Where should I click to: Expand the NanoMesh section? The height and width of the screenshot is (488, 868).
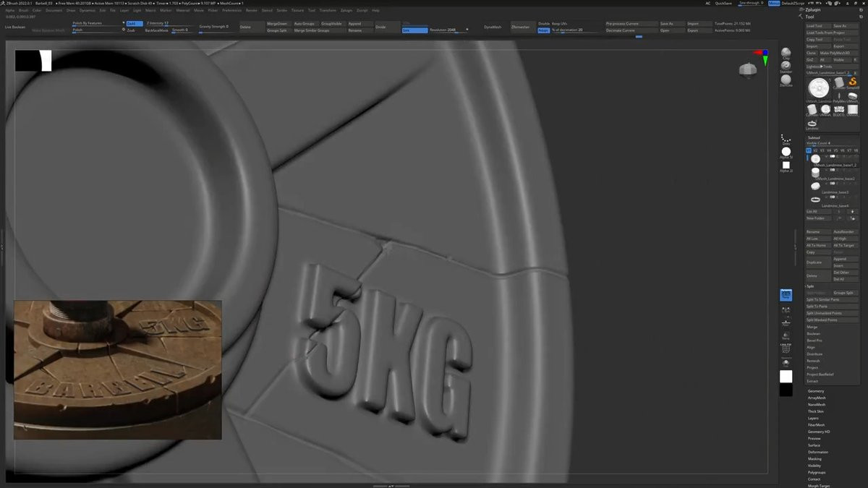point(817,405)
